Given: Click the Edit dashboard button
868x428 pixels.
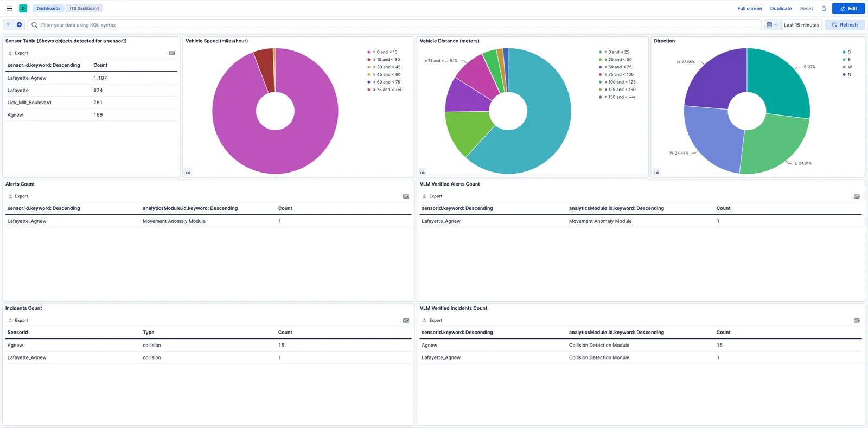Looking at the screenshot, I should 848,9.
